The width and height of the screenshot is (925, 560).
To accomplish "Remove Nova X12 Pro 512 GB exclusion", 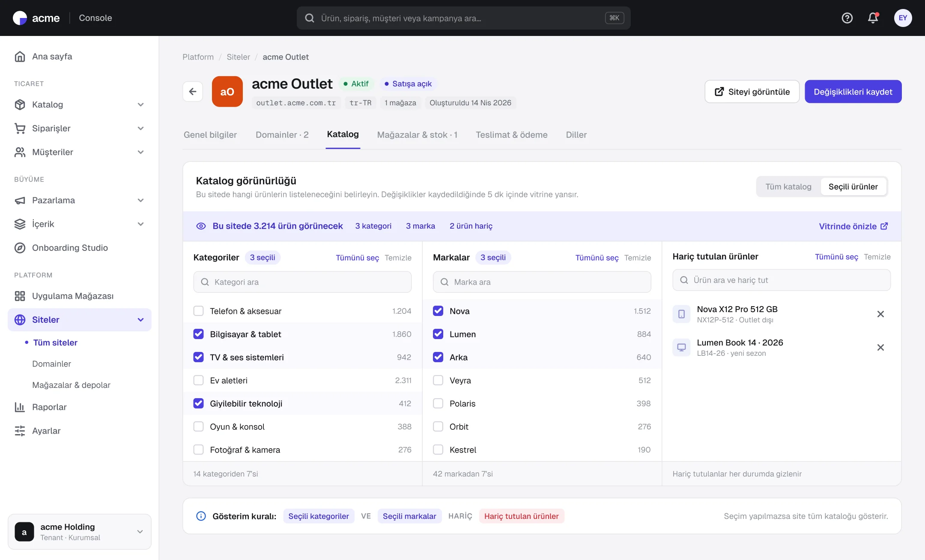I will click(x=880, y=314).
